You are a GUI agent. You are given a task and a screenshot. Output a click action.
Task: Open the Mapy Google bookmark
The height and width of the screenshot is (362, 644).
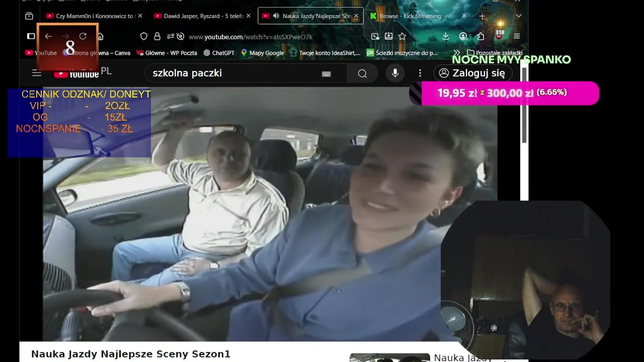click(x=262, y=53)
